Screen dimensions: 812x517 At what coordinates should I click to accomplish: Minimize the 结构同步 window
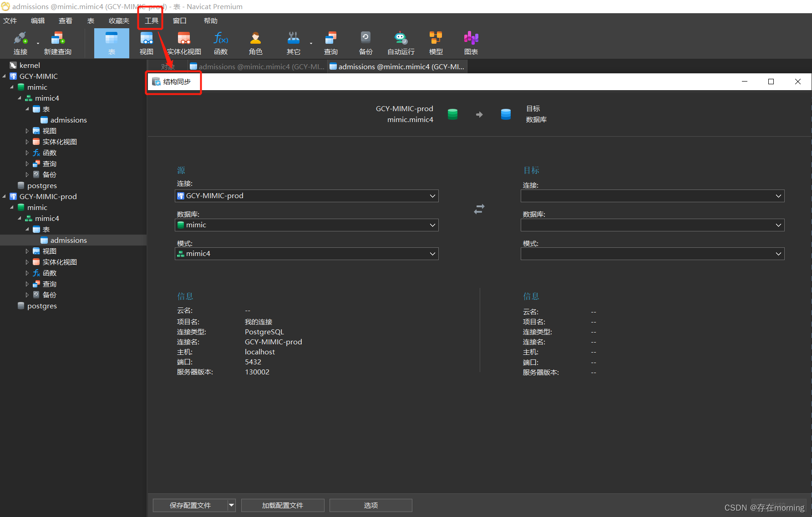[x=745, y=82]
